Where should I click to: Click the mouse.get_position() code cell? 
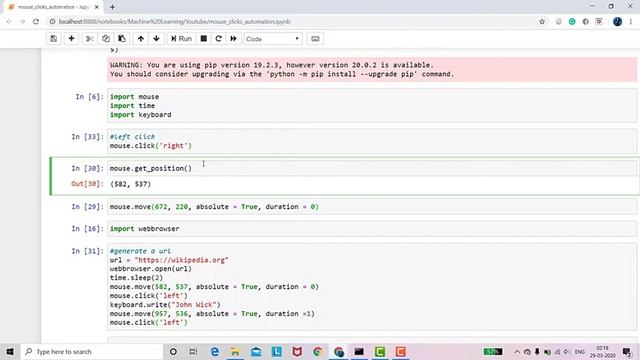[371, 168]
